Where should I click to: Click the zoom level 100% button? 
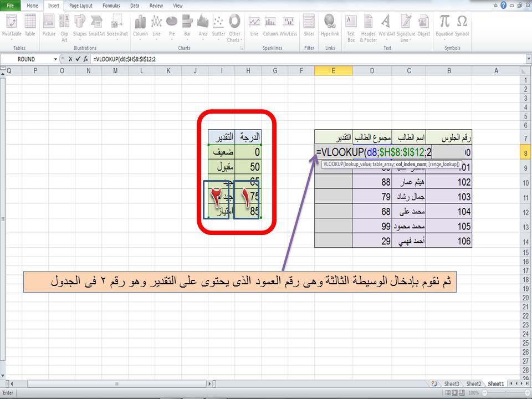point(473,392)
